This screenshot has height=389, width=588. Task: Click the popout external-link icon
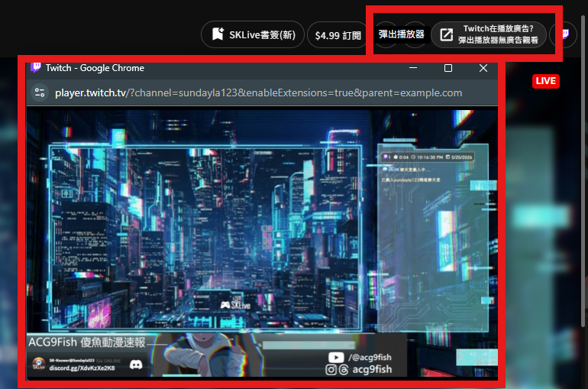click(x=446, y=35)
